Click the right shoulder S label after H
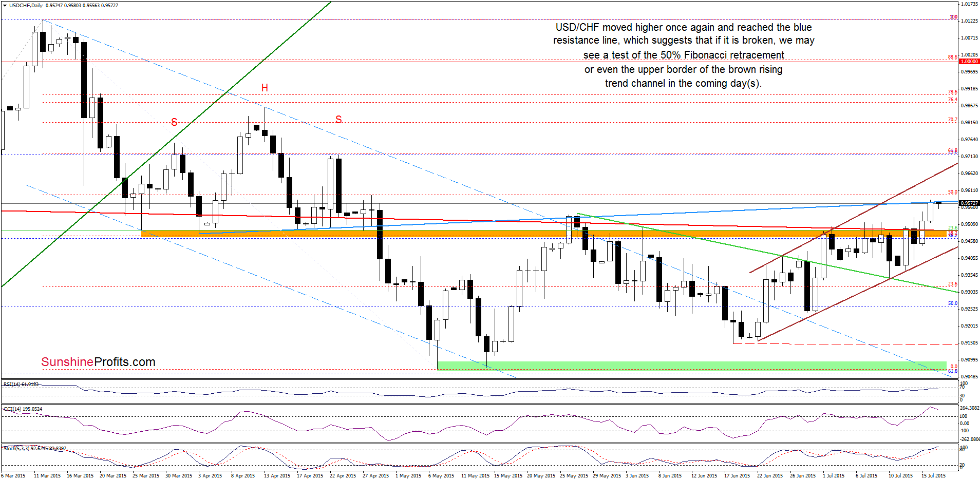Viewport: 980px width, 480px height. (x=338, y=120)
